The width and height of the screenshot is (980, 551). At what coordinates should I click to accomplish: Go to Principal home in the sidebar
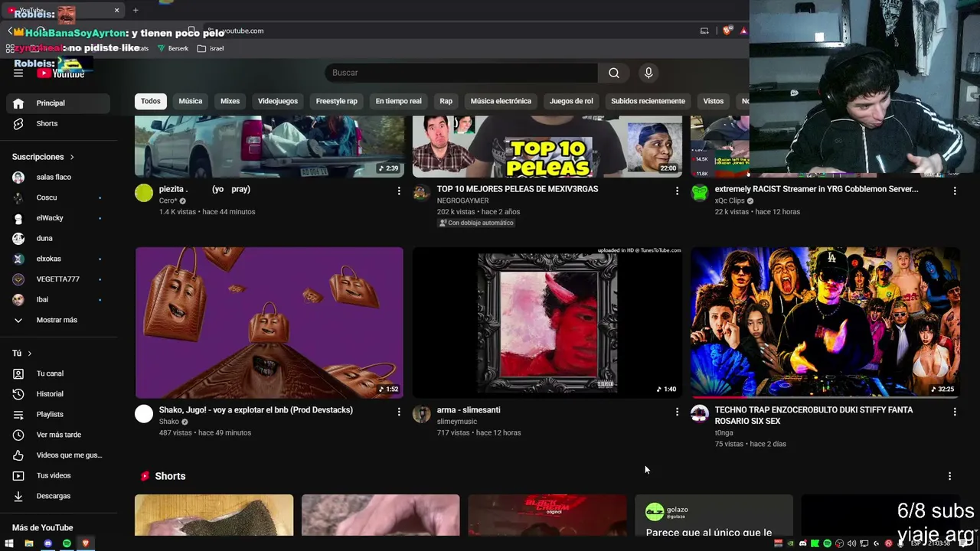pos(58,103)
